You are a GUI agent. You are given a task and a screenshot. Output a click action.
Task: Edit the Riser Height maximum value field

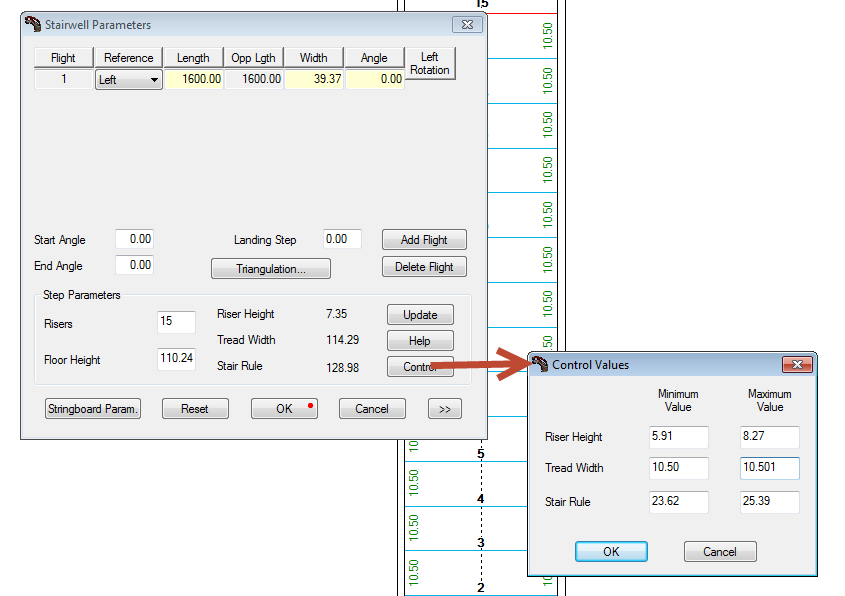coord(770,436)
